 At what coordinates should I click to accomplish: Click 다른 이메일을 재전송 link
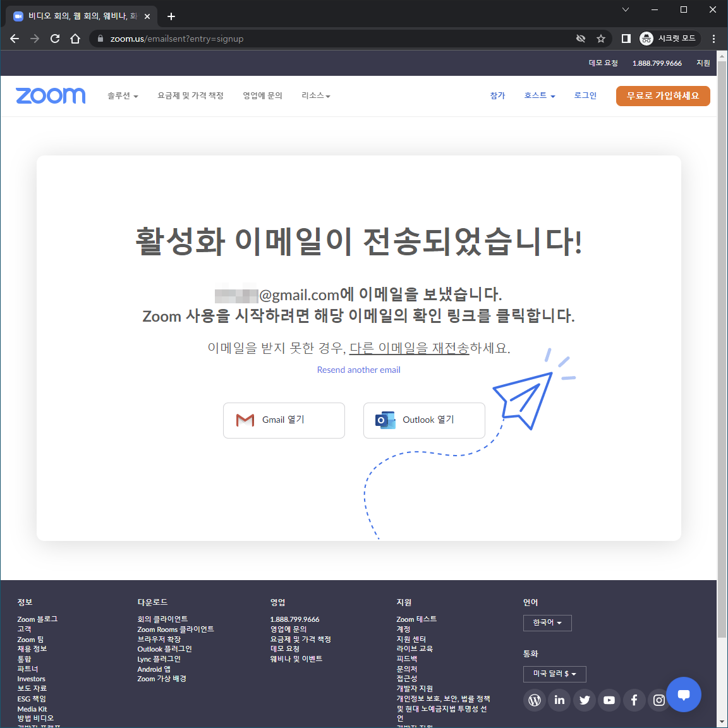pos(409,348)
